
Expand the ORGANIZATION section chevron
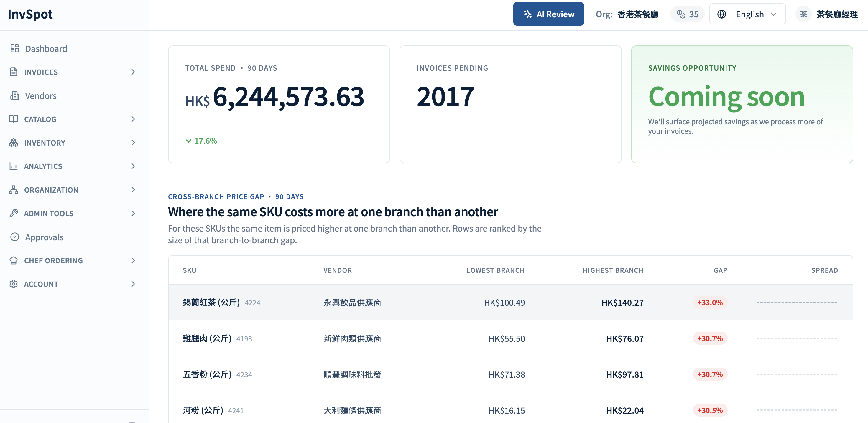click(133, 190)
